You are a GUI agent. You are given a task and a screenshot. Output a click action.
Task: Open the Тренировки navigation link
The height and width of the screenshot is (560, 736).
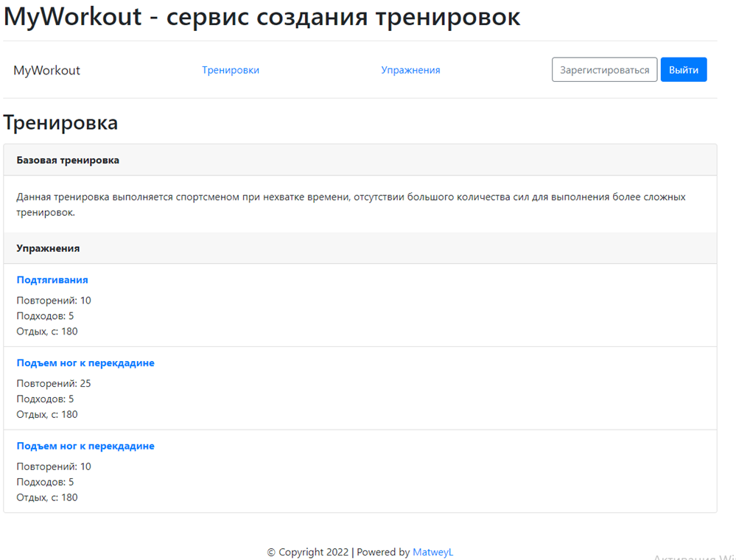(231, 69)
